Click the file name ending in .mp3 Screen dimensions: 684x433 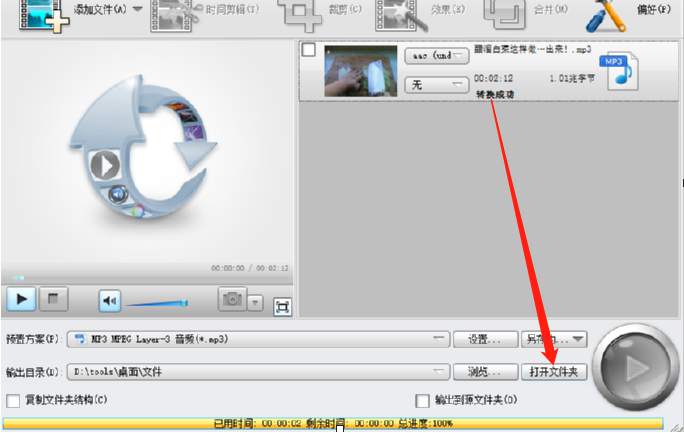533,49
